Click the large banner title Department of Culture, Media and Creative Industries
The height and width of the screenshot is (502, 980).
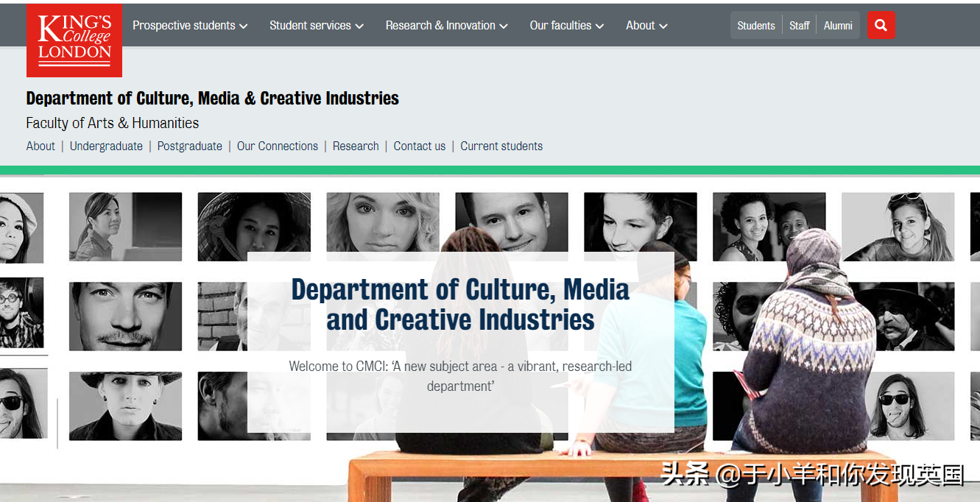(461, 305)
